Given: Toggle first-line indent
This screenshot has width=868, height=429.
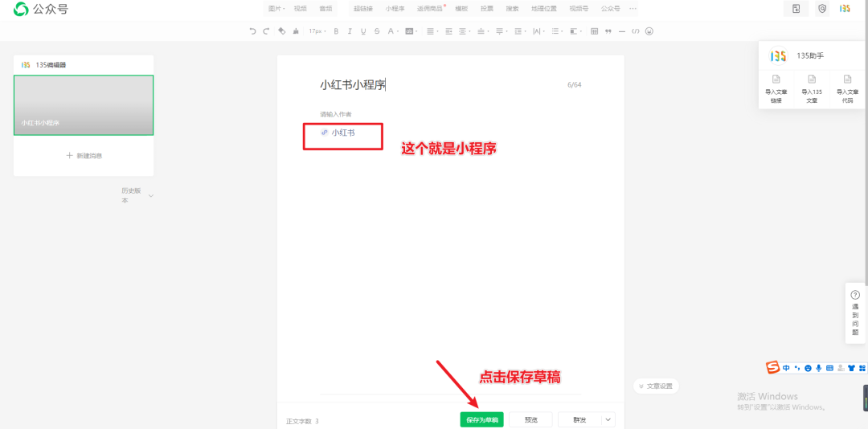Looking at the screenshot, I should point(448,31).
